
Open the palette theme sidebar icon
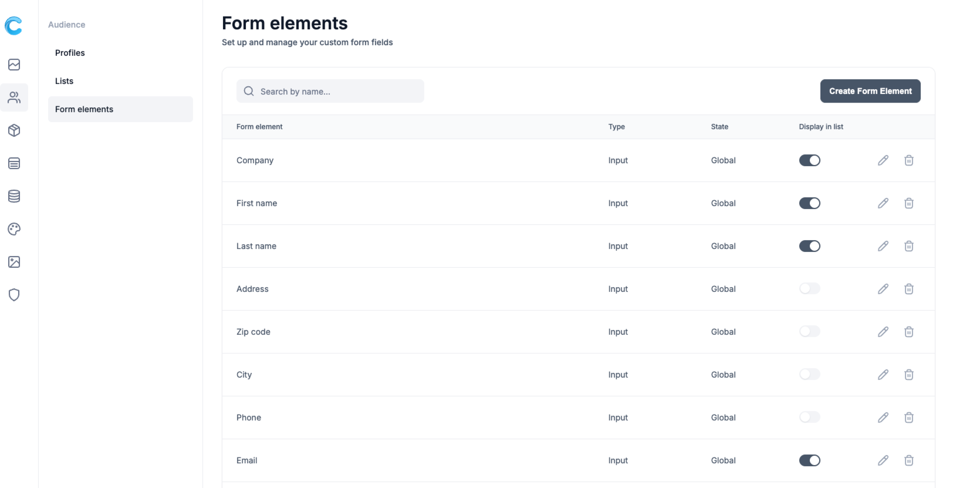[14, 229]
